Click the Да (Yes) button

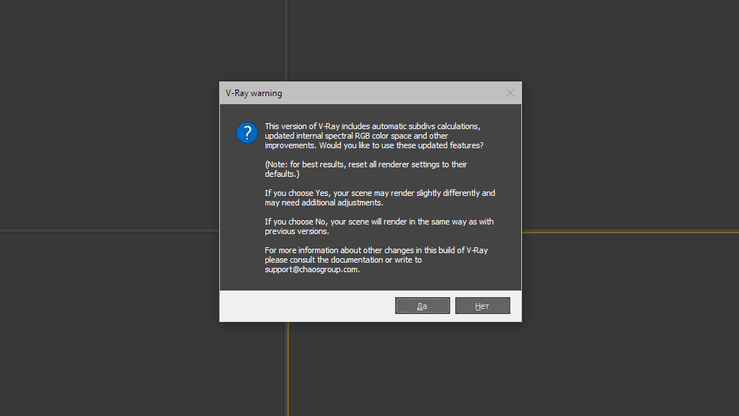click(x=422, y=306)
